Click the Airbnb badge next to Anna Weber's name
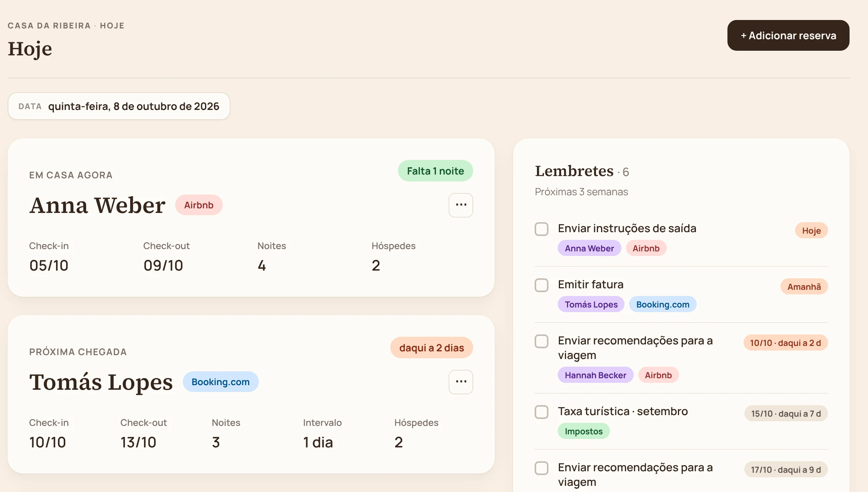868x492 pixels. pyautogui.click(x=199, y=205)
